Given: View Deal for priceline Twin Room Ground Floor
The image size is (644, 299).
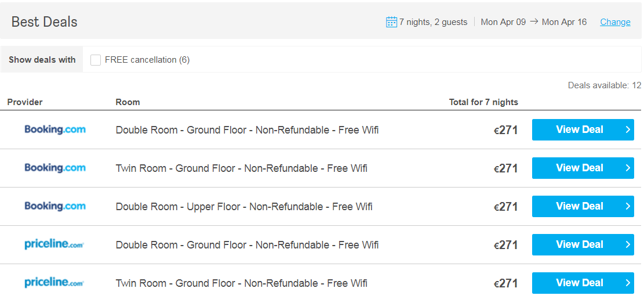Looking at the screenshot, I should click(x=583, y=283).
